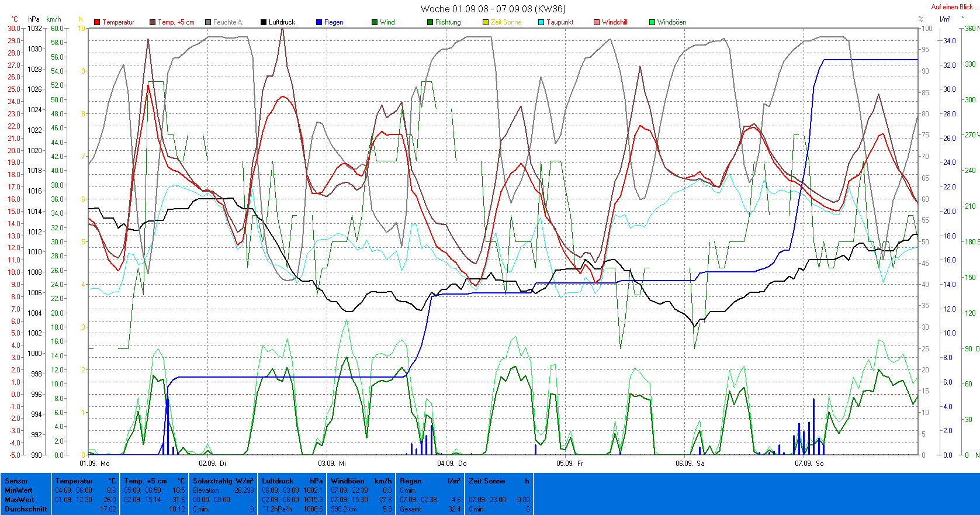Click the yellow Zeit Sonne legend swatch
980x515 pixels.
click(486, 22)
